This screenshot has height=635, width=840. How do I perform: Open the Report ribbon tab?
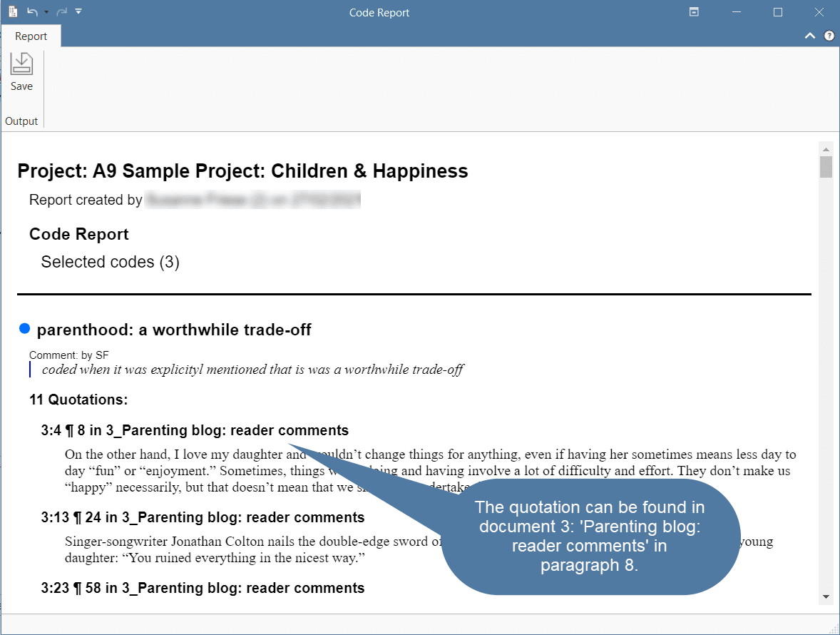[x=31, y=36]
